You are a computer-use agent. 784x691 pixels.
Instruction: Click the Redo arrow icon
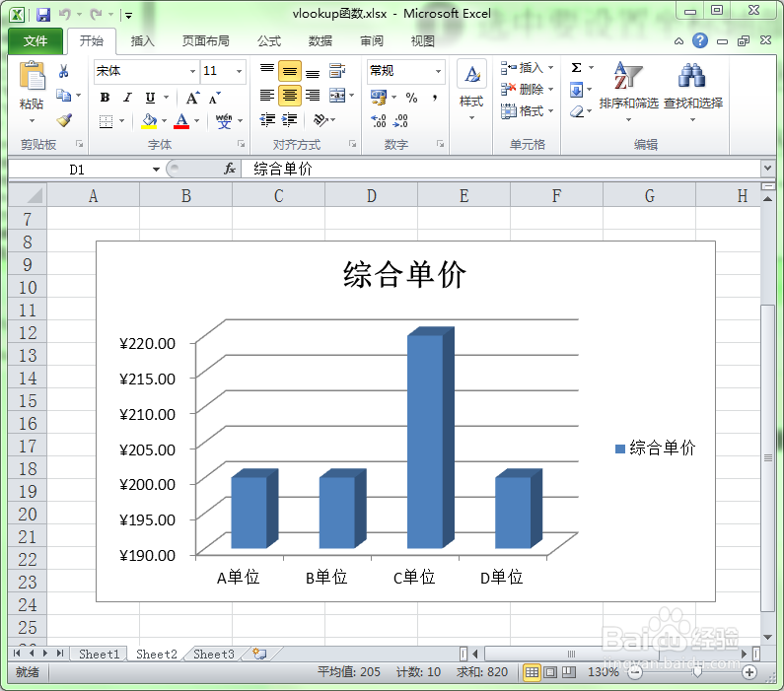pyautogui.click(x=96, y=15)
